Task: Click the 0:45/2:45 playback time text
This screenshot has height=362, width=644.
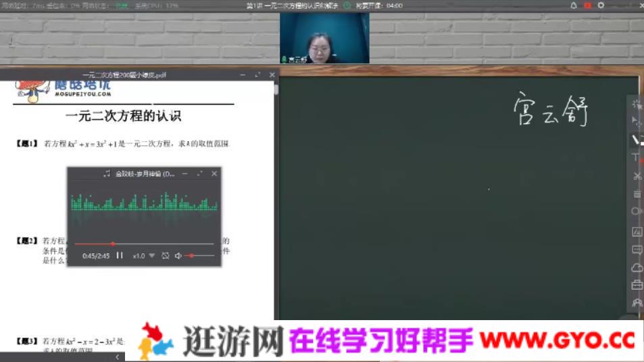Action: pos(96,256)
